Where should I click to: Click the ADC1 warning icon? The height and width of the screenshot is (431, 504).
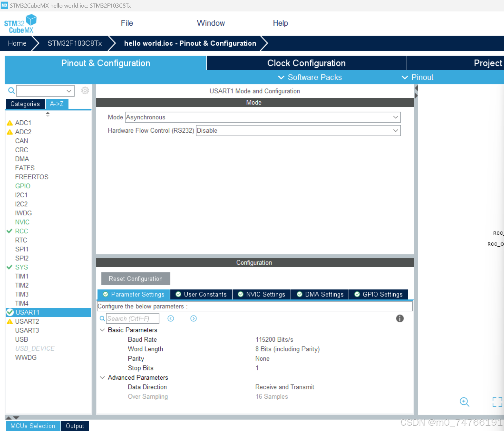coord(10,123)
